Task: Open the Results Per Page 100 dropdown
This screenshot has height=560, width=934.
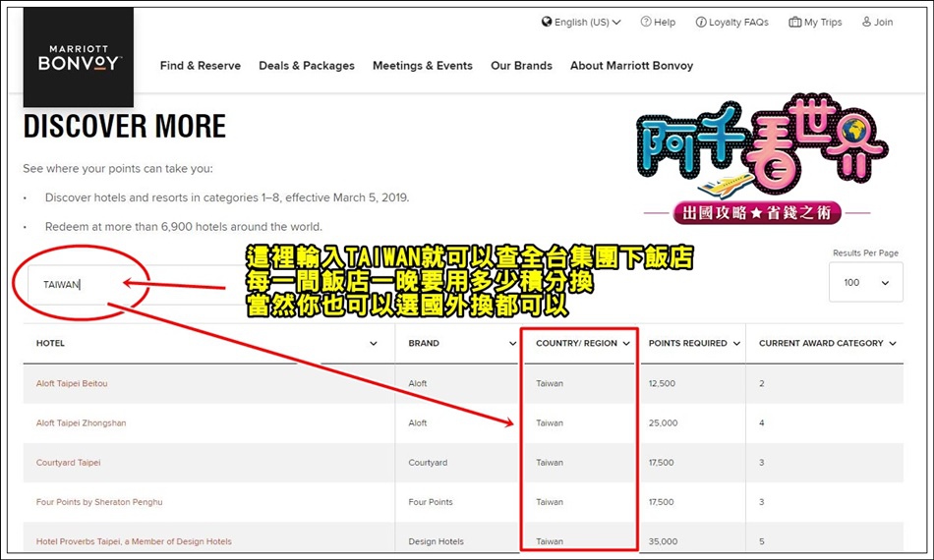Action: [866, 282]
